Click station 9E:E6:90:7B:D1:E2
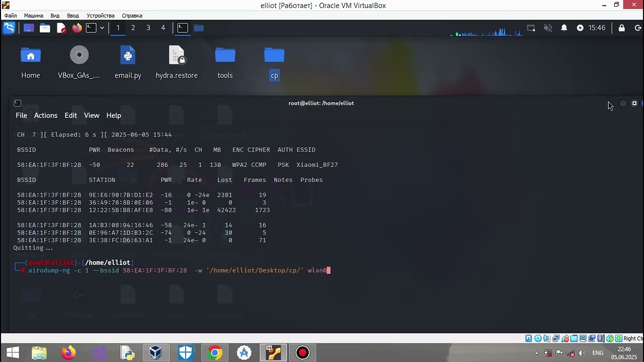The height and width of the screenshot is (362, 644). pyautogui.click(x=121, y=195)
